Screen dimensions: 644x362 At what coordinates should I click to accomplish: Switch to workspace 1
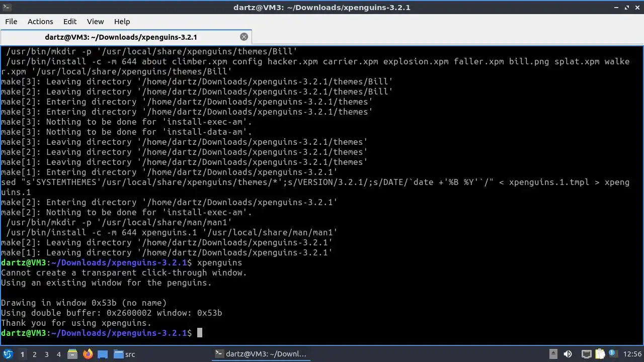click(x=22, y=354)
